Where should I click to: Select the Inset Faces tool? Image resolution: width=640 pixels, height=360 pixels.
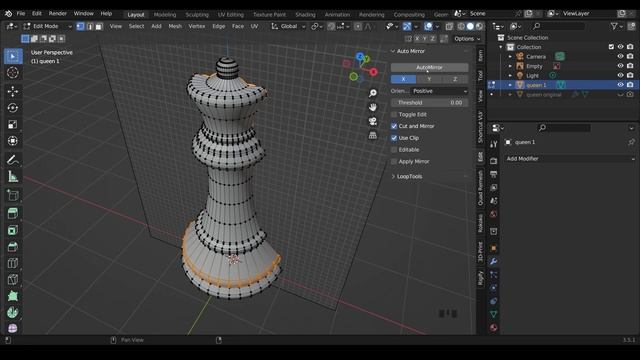click(13, 230)
